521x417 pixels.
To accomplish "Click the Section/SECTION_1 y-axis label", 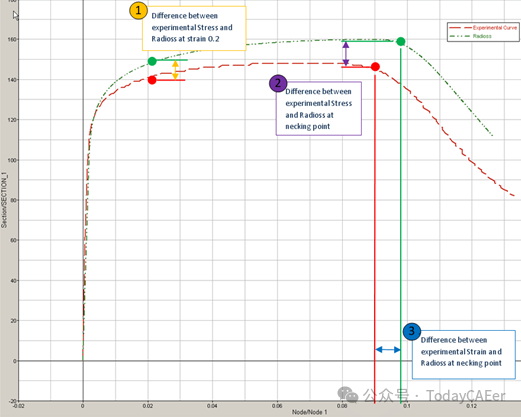I will 4,200.
